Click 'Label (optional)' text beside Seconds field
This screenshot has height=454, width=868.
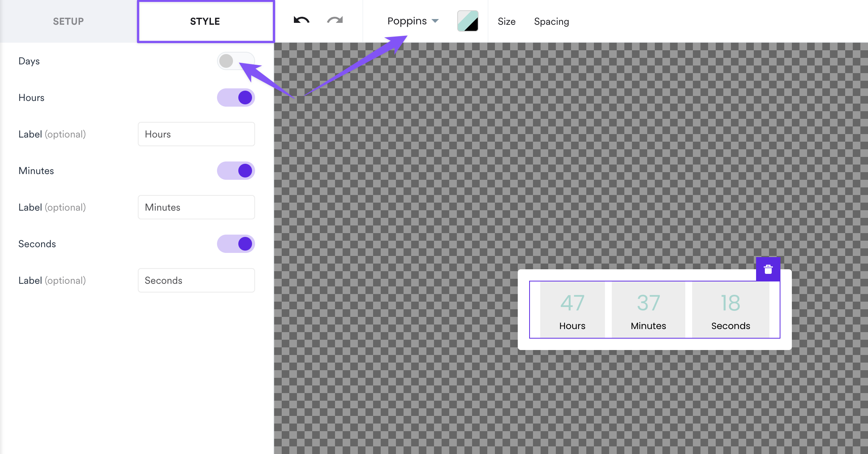52,281
